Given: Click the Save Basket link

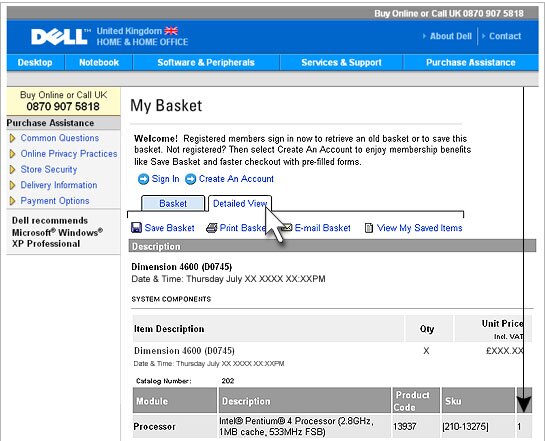Looking at the screenshot, I should click(169, 228).
